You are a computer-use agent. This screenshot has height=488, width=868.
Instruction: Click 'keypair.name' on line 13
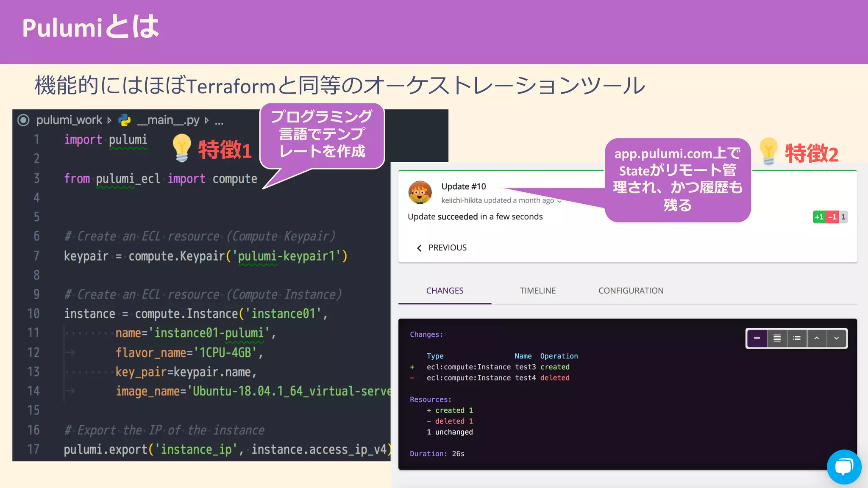tap(212, 372)
